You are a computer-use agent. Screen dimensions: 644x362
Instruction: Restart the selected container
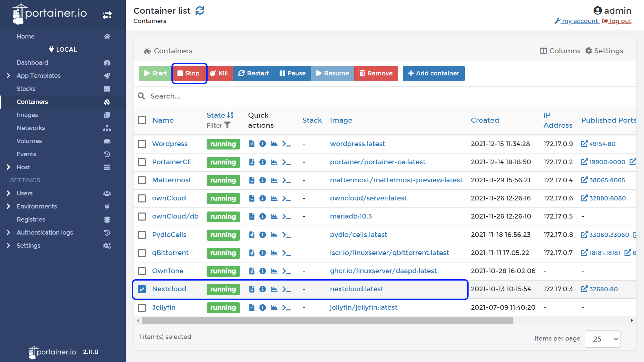click(x=254, y=73)
